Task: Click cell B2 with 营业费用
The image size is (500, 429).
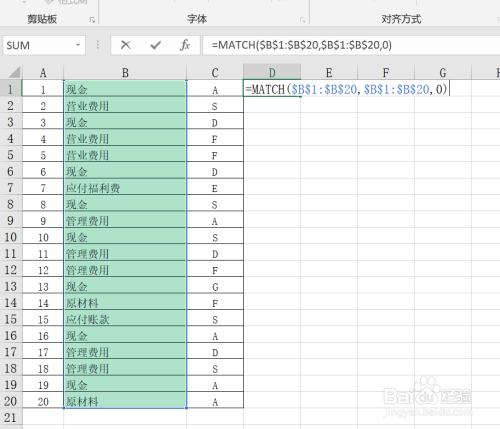Action: point(125,106)
